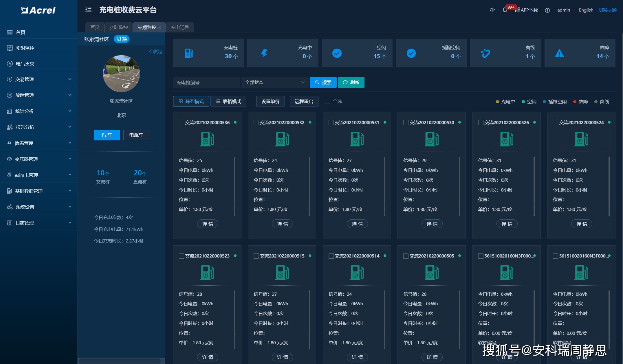Tick checkbox for charger 交流20210220000515

256,256
